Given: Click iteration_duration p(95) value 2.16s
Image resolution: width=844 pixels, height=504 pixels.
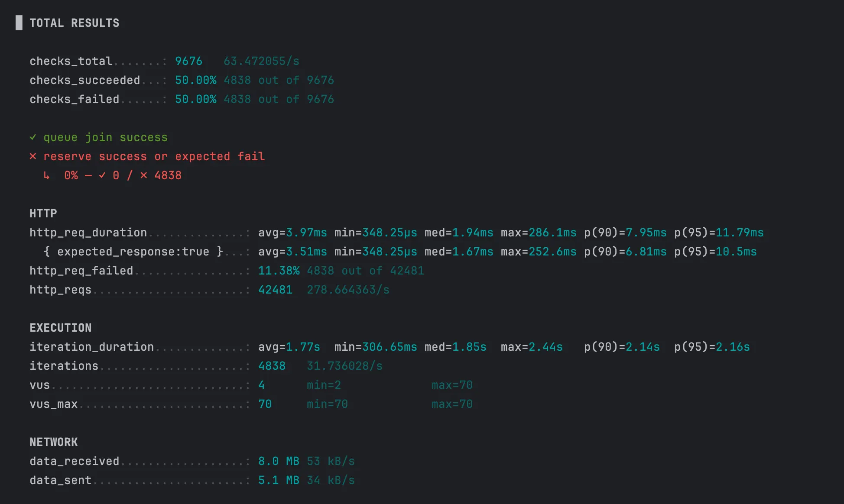Looking at the screenshot, I should tap(733, 347).
